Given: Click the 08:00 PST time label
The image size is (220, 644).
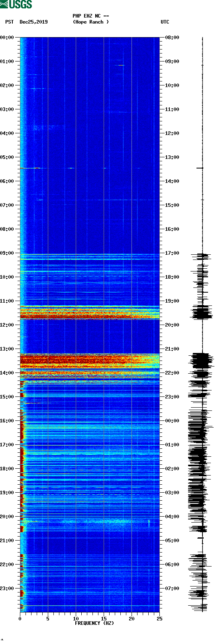Looking at the screenshot, I should (7, 229).
